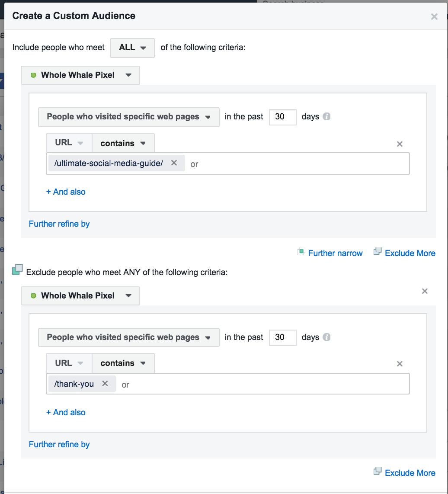Click the X to remove the top URL rule
Screen dimensions: 448x494
[399, 144]
